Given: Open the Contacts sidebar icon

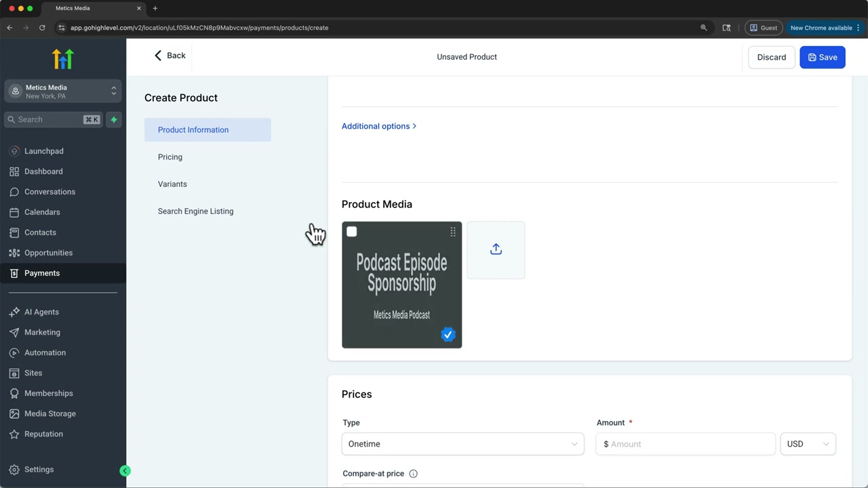Looking at the screenshot, I should coord(14,232).
